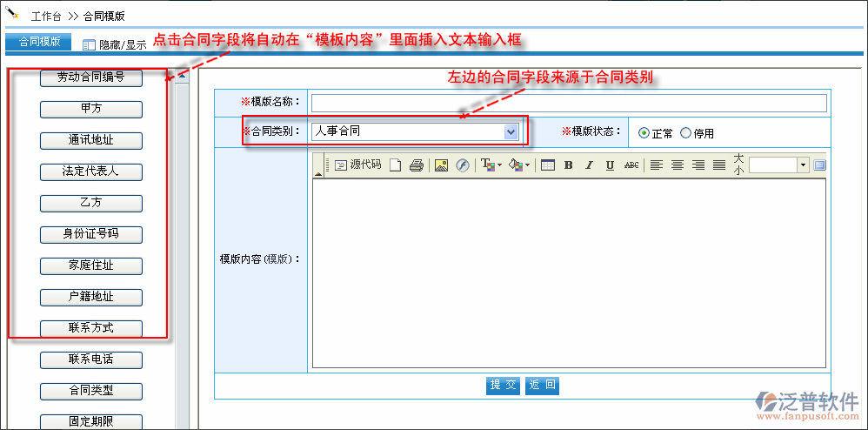Insert the 合同类型 field
The height and width of the screenshot is (430, 868).
tap(91, 391)
